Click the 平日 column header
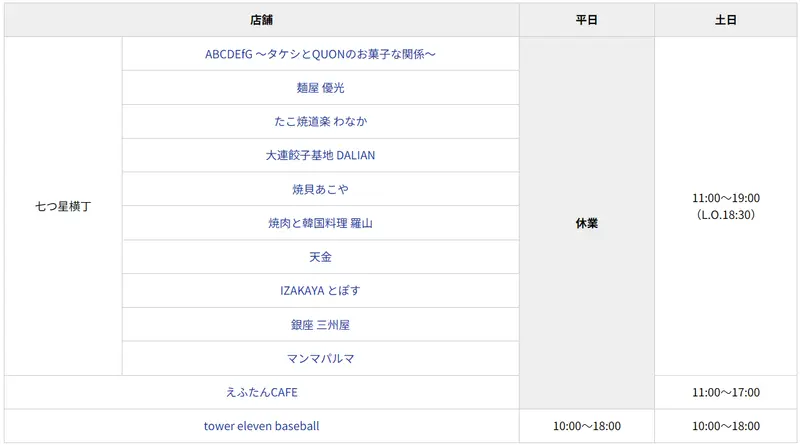The height and width of the screenshot is (445, 800). coord(587,20)
